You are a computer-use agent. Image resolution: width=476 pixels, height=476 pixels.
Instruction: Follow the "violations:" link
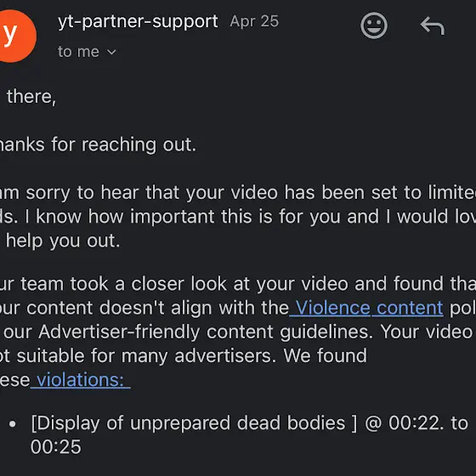[81, 379]
